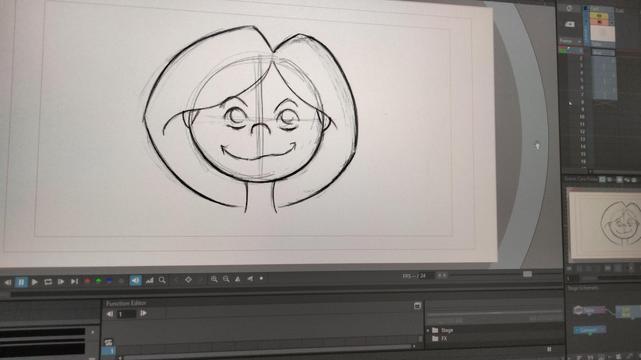Click the diamond keyframe icon
The height and width of the screenshot is (360, 641).
tap(188, 280)
